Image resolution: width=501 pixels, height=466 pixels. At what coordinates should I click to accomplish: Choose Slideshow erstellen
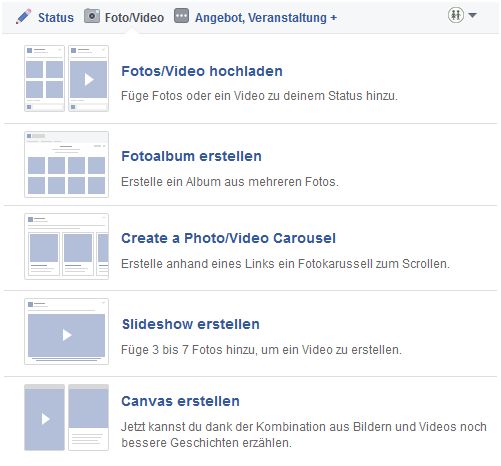(191, 324)
